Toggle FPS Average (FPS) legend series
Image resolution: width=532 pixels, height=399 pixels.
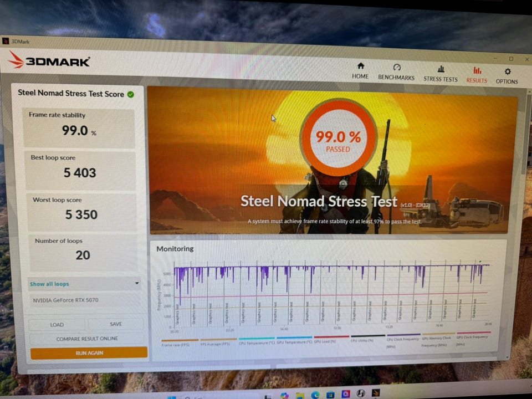coord(218,342)
